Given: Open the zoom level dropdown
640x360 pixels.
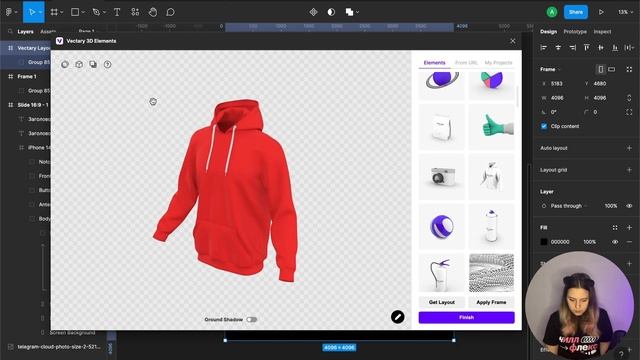Looking at the screenshot, I should (625, 12).
